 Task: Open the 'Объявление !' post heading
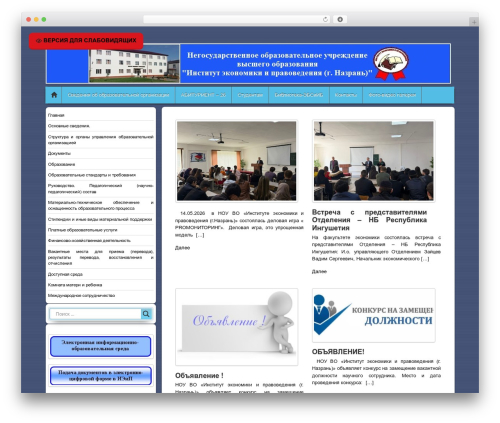[x=199, y=376]
